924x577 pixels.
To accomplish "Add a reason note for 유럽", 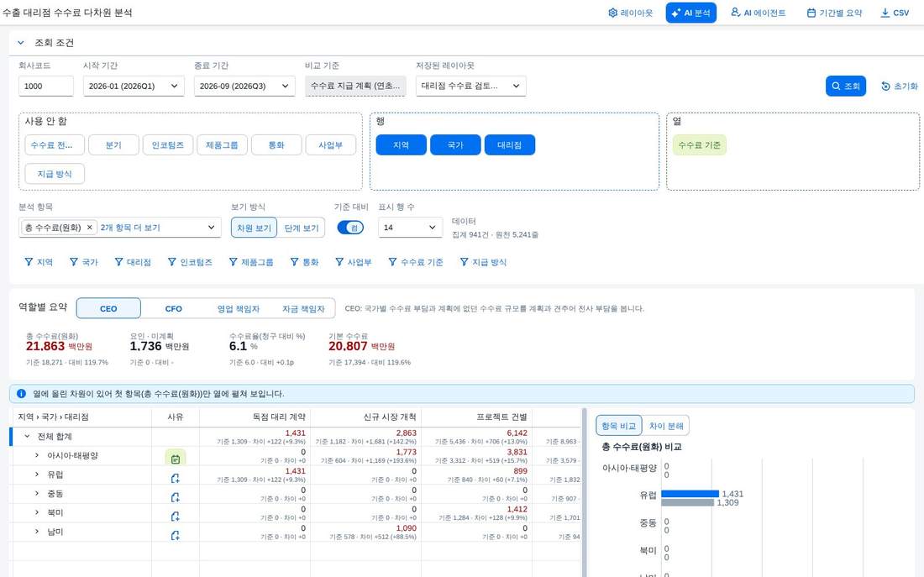I will point(175,478).
